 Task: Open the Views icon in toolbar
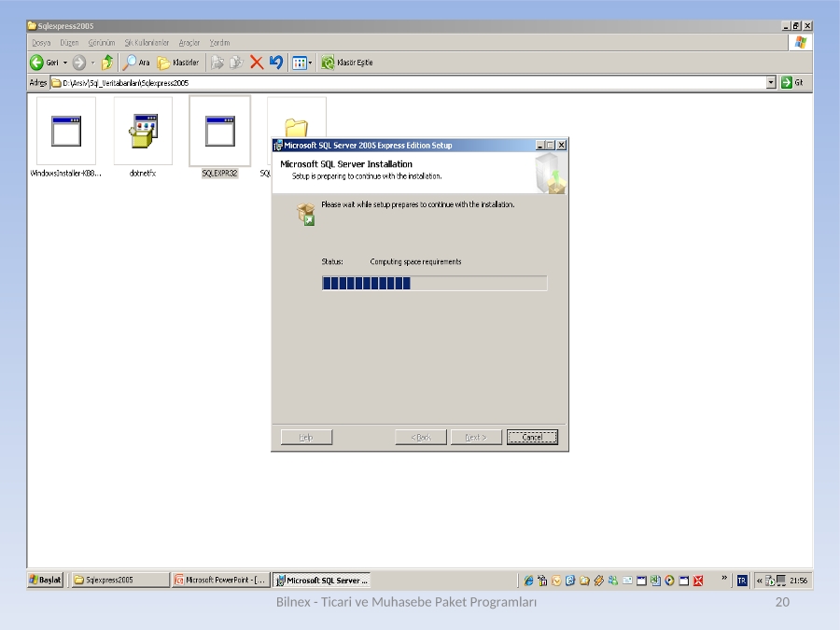click(299, 63)
